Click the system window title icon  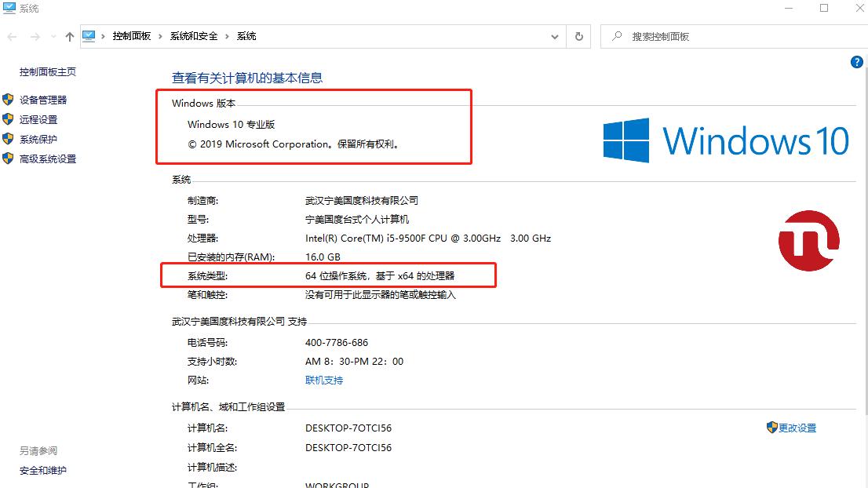tap(9, 8)
